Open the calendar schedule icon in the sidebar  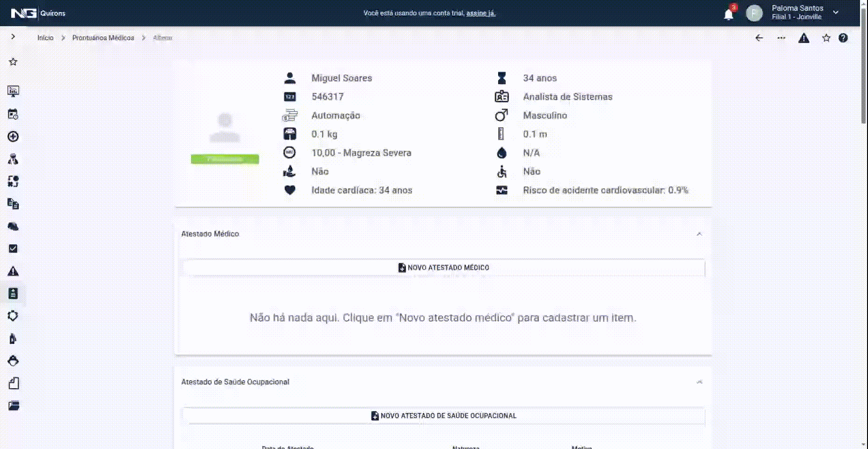tap(13, 114)
